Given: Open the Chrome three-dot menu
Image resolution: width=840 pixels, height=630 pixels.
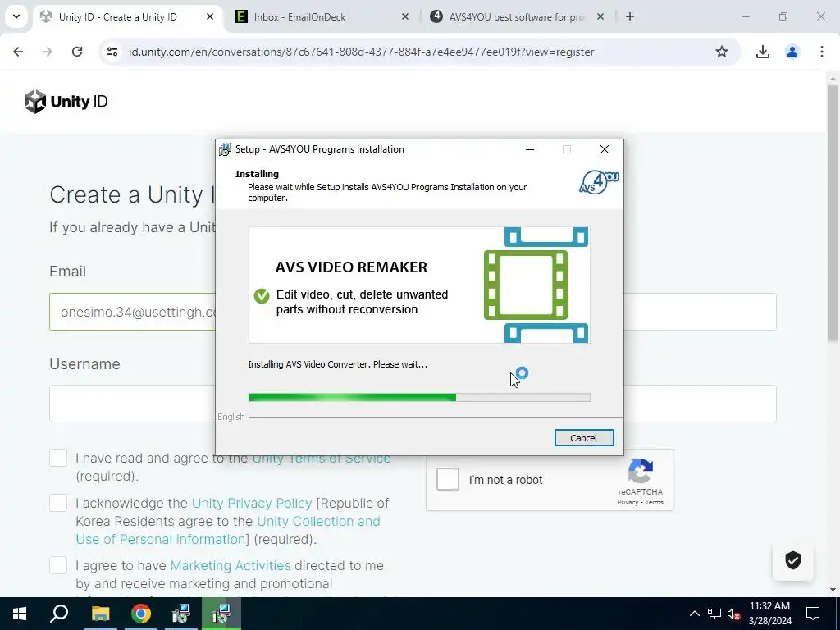Looking at the screenshot, I should point(822,52).
